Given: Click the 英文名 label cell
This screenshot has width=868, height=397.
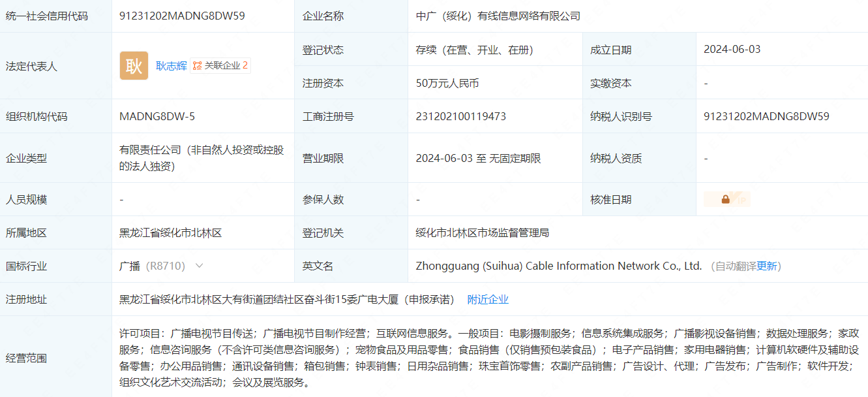Looking at the screenshot, I should click(352, 266).
